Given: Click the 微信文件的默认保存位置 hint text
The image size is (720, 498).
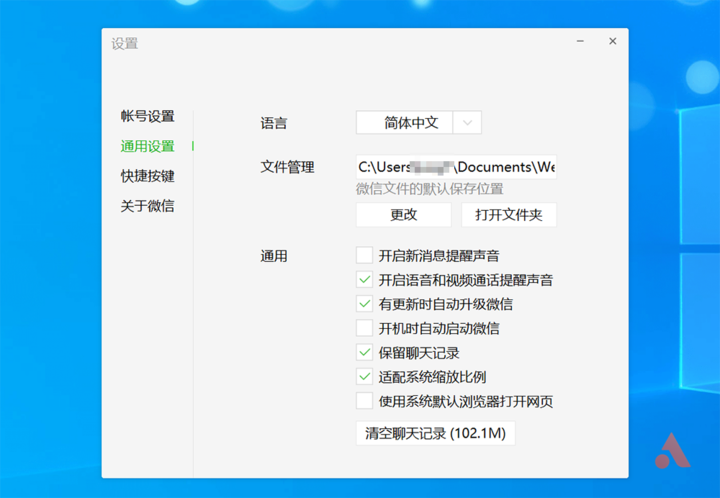Looking at the screenshot, I should click(429, 189).
